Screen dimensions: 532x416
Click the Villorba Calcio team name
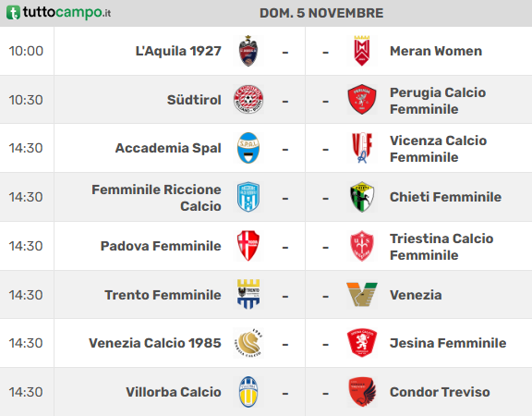(x=174, y=392)
